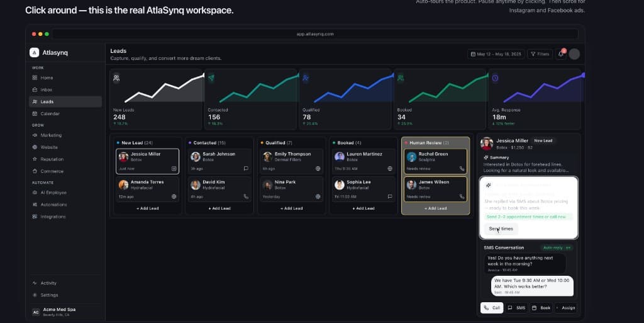The height and width of the screenshot is (323, 644).
Task: Click the Atlasynq logo icon
Action: pos(35,52)
